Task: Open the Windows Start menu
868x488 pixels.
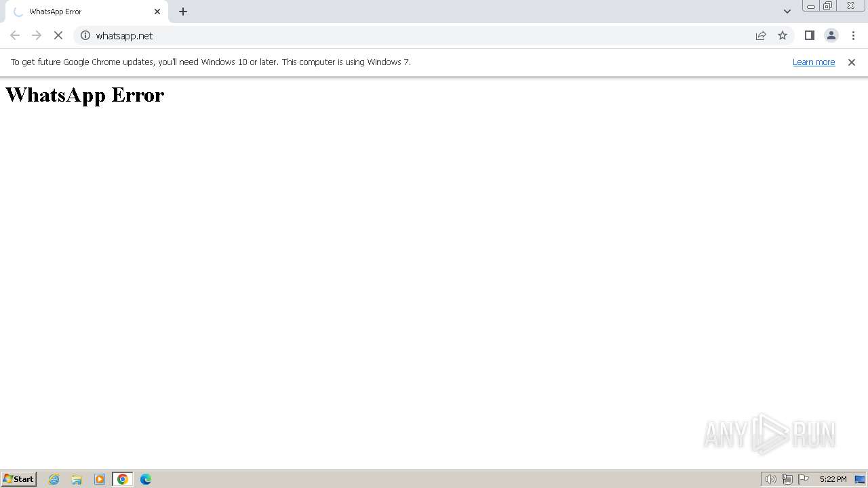Action: pos(19,479)
